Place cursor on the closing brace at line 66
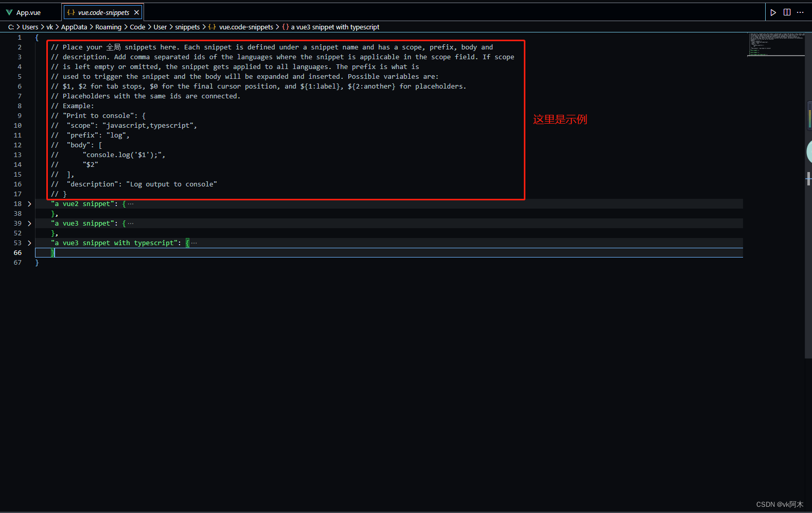This screenshot has height=513, width=812. pos(52,253)
